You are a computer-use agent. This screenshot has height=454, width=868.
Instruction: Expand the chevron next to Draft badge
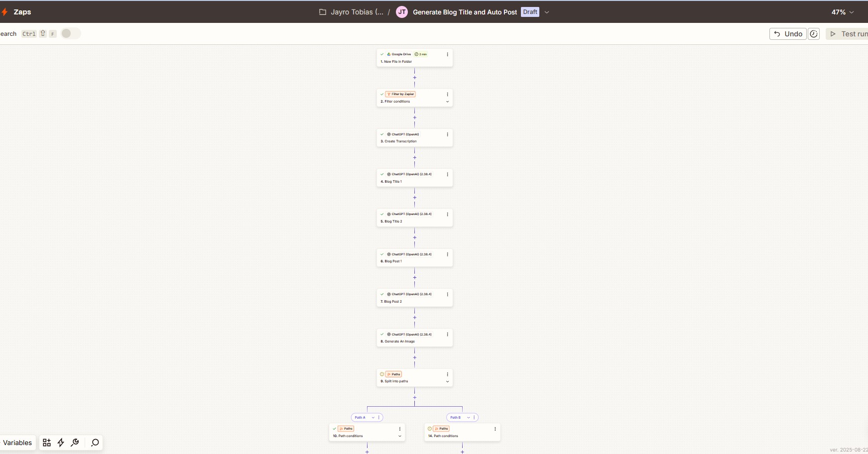547,12
